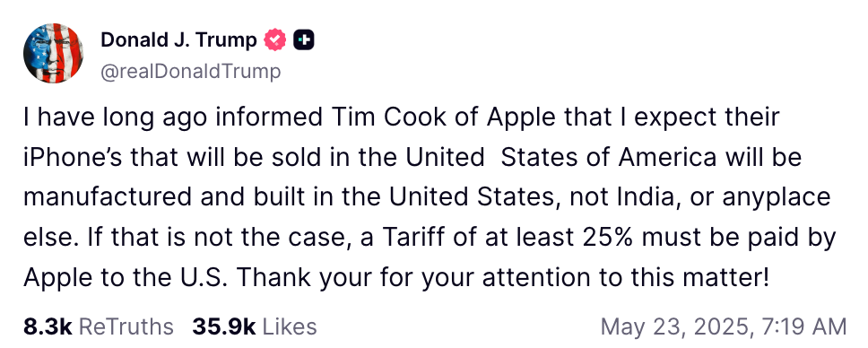Click the word manufactured in post

[x=108, y=197]
